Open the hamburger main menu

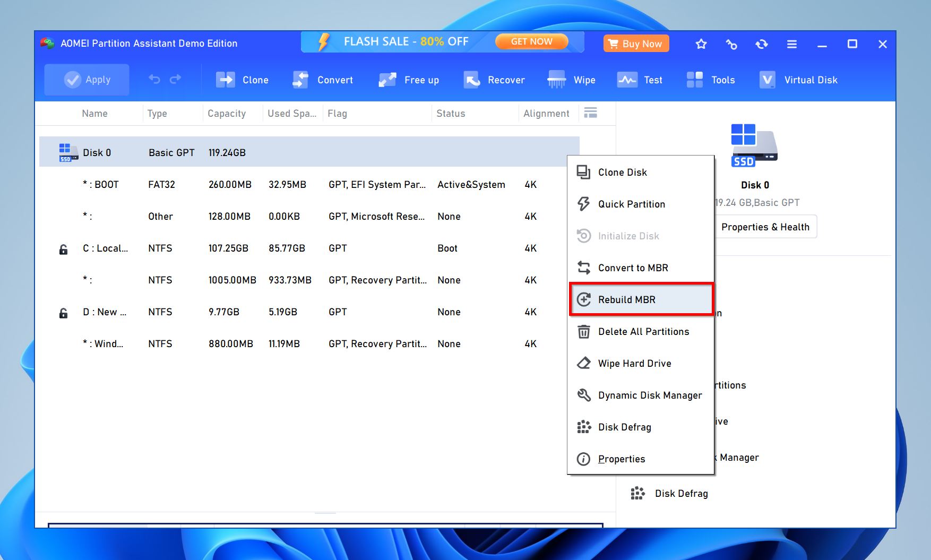pyautogui.click(x=791, y=44)
